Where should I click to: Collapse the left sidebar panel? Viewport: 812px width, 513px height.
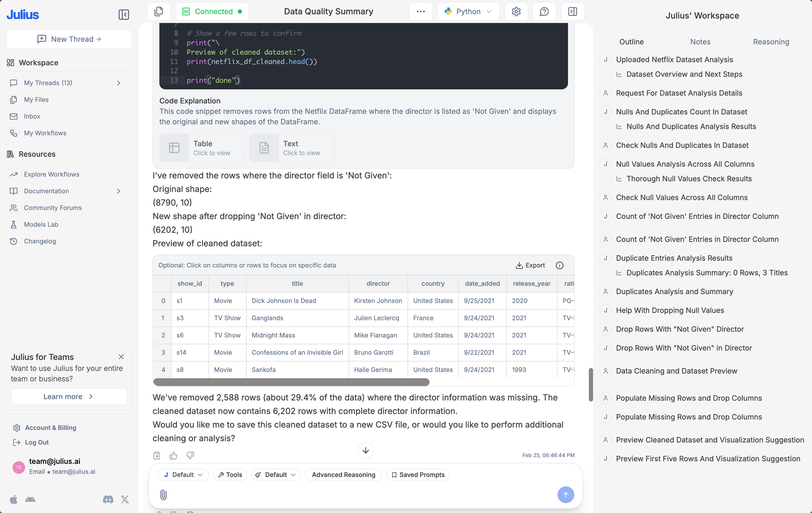tap(123, 14)
